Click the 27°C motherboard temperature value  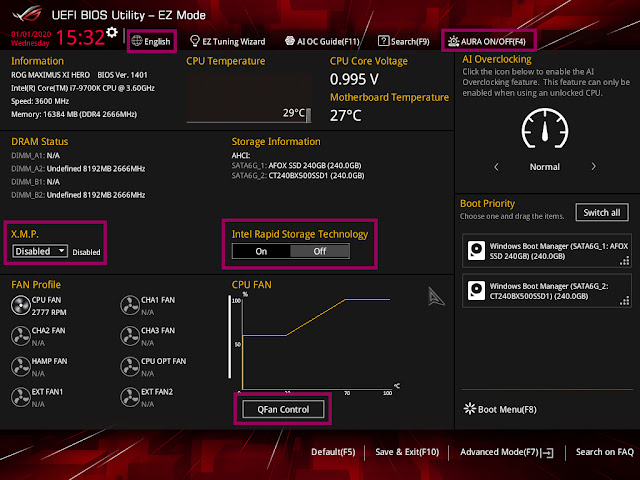[x=345, y=116]
